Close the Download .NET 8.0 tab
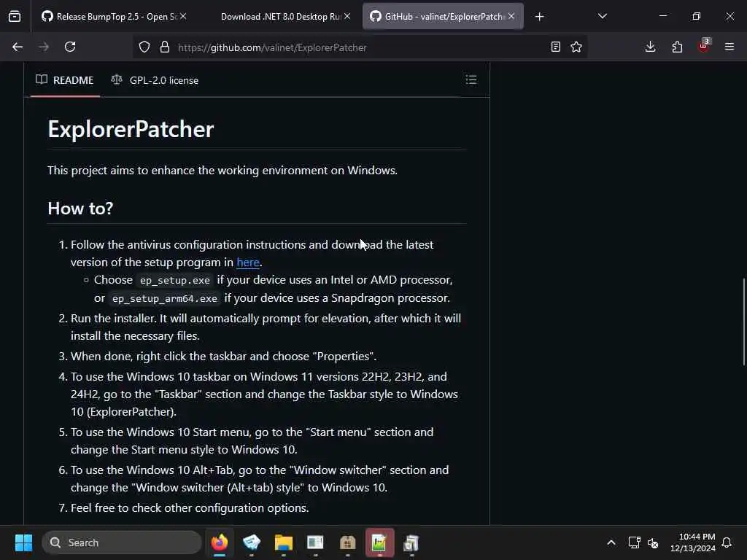 [x=347, y=16]
